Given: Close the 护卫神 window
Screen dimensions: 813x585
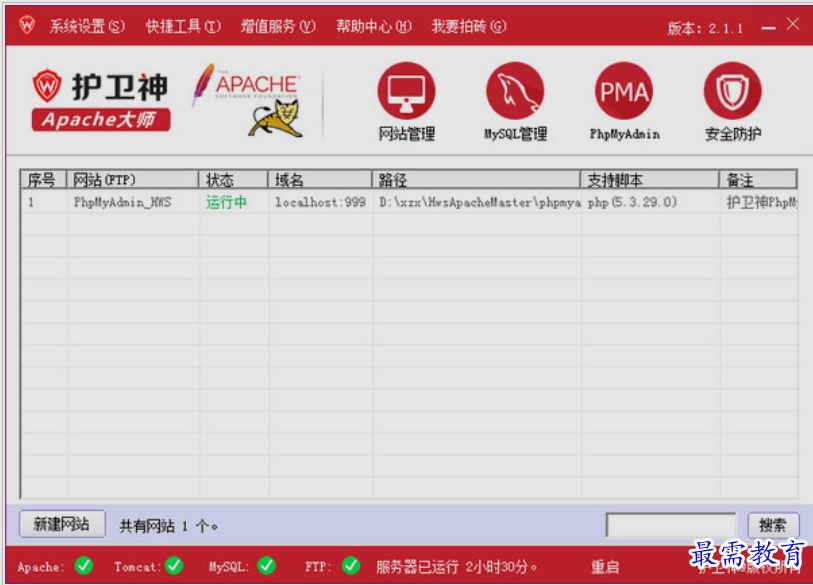Looking at the screenshot, I should click(x=793, y=24).
